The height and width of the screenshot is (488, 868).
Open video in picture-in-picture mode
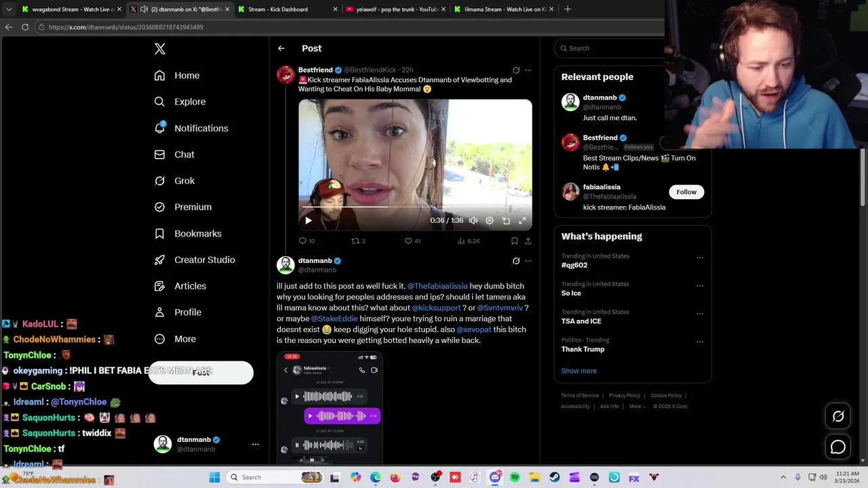[x=506, y=220]
